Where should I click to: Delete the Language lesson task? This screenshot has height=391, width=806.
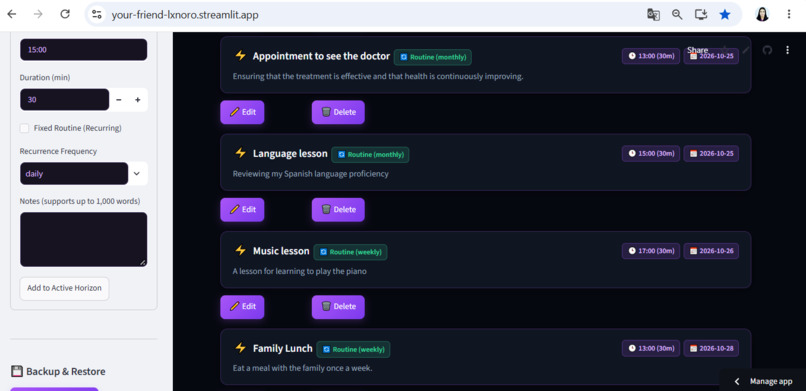(338, 210)
